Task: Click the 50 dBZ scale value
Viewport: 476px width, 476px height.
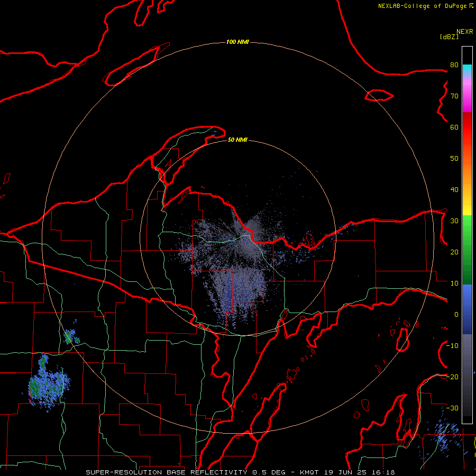Action: click(454, 159)
